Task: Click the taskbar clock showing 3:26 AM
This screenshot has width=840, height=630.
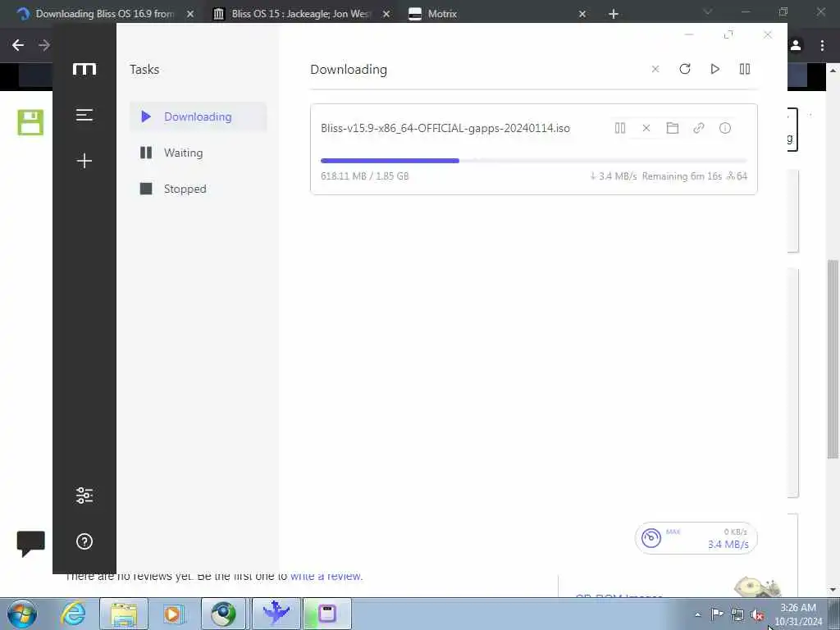Action: 798,614
